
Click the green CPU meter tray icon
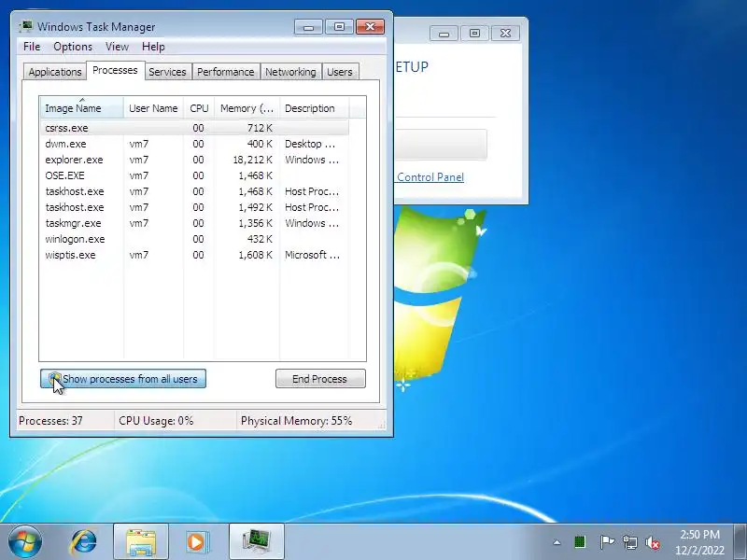pyautogui.click(x=580, y=542)
